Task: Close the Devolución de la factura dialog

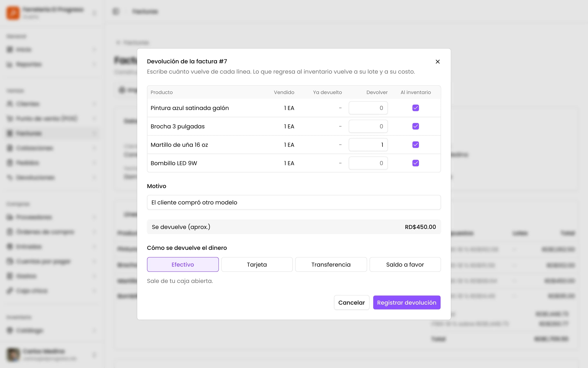Action: pos(438,62)
